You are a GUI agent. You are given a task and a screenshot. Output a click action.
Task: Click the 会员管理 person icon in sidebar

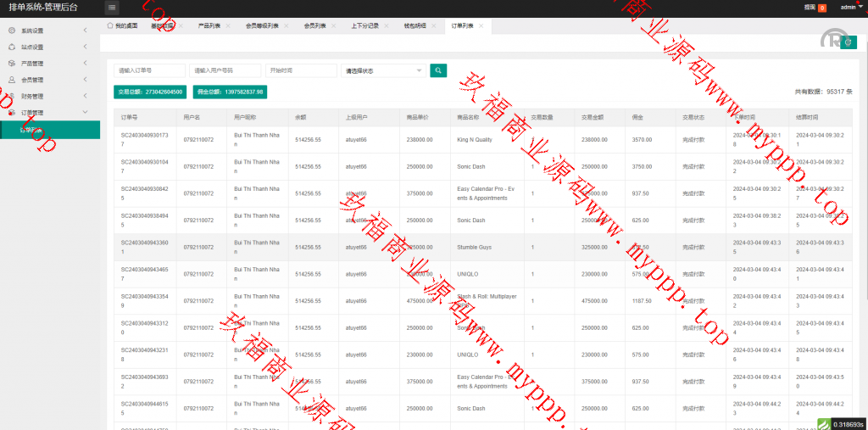pyautogui.click(x=12, y=80)
